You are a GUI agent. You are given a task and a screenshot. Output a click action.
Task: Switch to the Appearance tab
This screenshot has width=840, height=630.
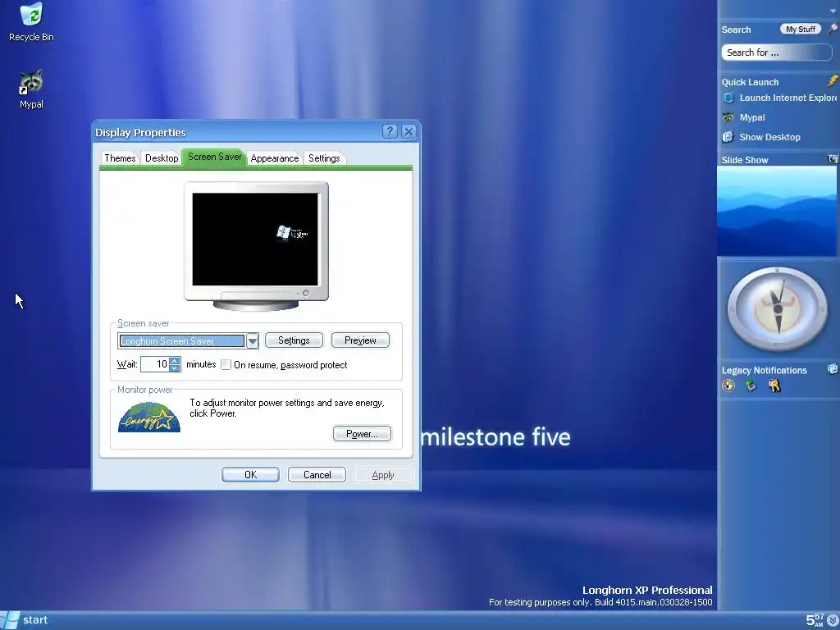tap(275, 158)
